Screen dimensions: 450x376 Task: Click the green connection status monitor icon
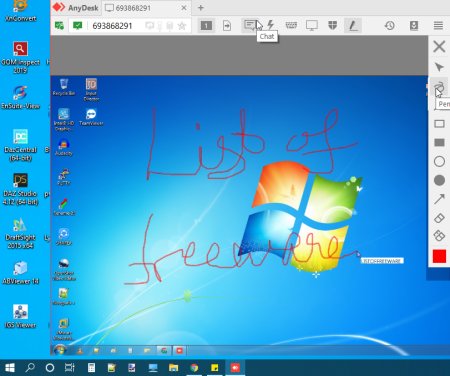click(78, 25)
